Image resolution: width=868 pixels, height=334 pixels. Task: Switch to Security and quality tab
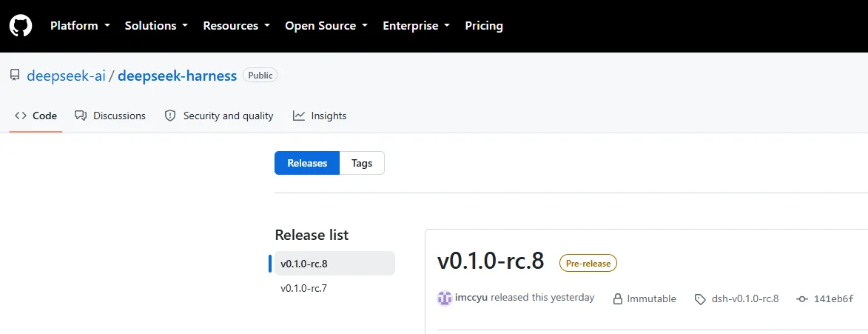219,116
